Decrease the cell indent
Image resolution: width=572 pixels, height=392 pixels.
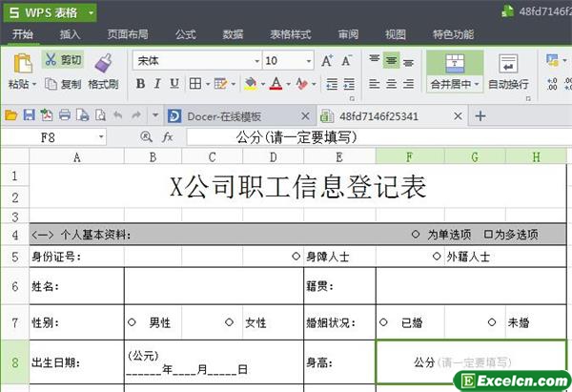pos(332,84)
